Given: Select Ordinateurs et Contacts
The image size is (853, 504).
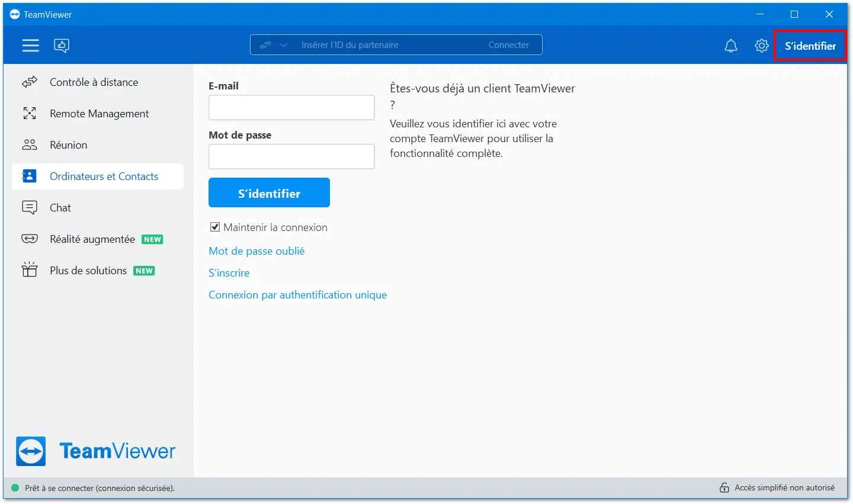Looking at the screenshot, I should pos(98,176).
